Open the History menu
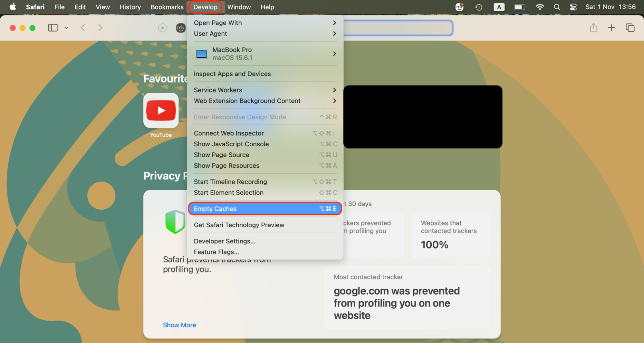The width and height of the screenshot is (644, 343). point(130,7)
